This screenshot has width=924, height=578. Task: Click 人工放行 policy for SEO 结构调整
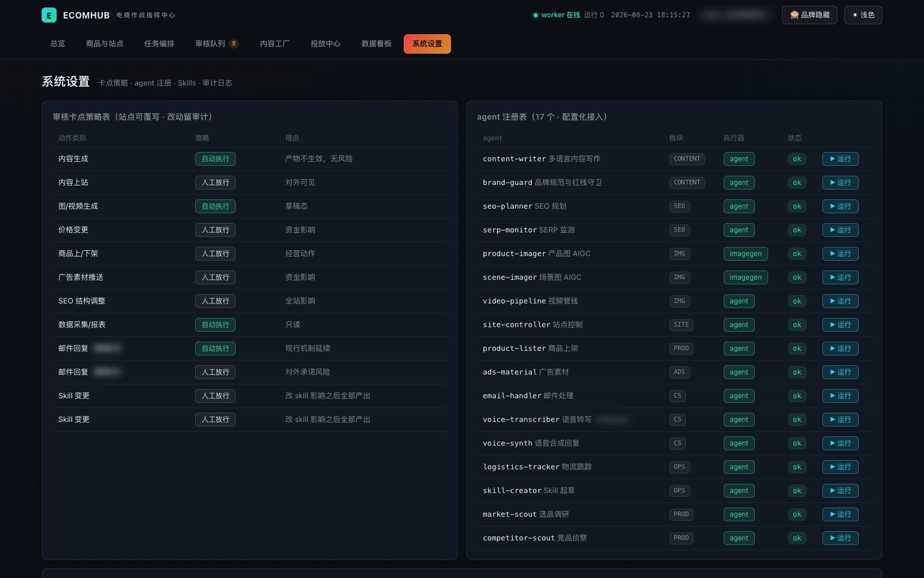[x=215, y=301]
